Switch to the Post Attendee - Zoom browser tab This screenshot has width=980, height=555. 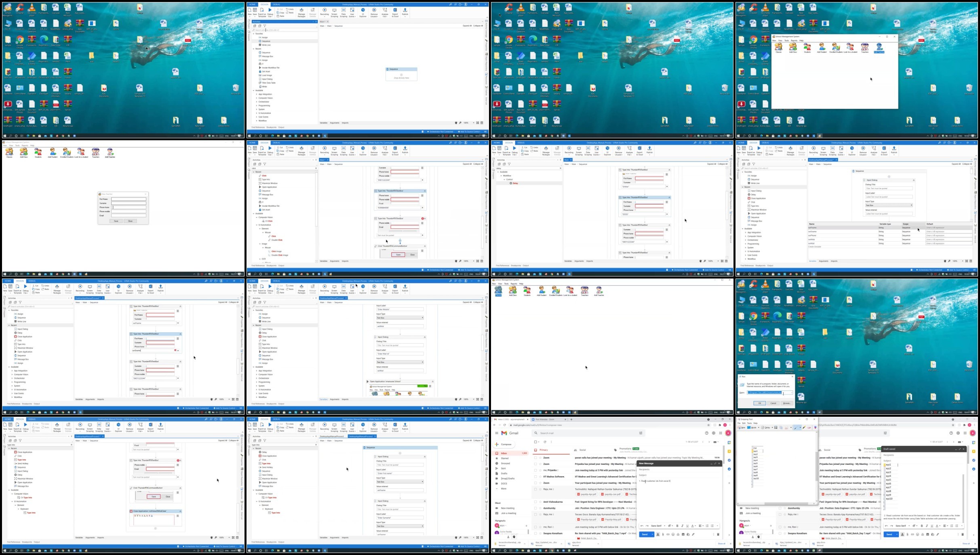pos(545,420)
